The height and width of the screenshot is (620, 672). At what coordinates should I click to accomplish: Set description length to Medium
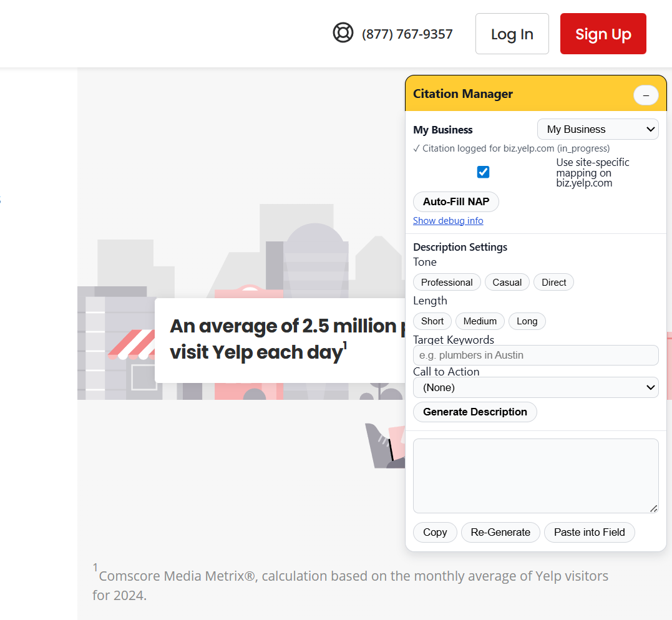(x=480, y=321)
